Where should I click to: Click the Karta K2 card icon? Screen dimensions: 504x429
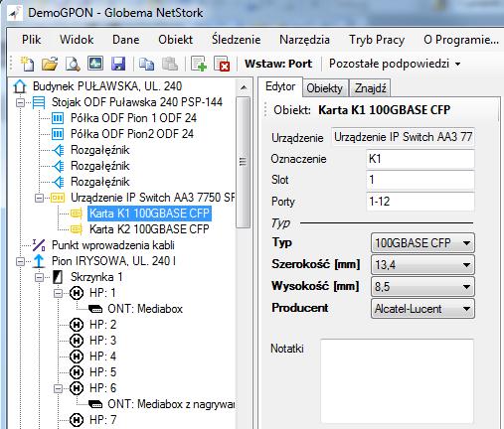click(77, 229)
